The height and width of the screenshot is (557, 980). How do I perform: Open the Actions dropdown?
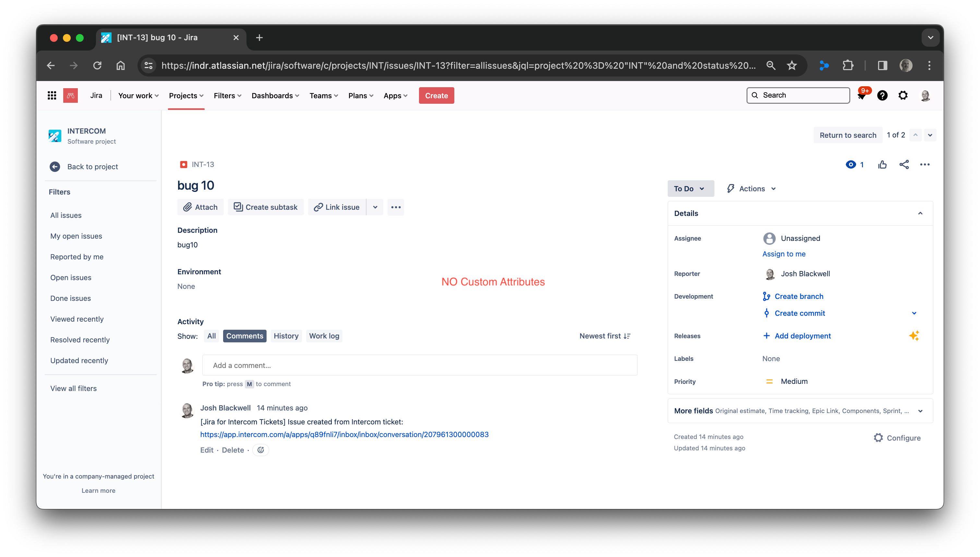(x=751, y=189)
